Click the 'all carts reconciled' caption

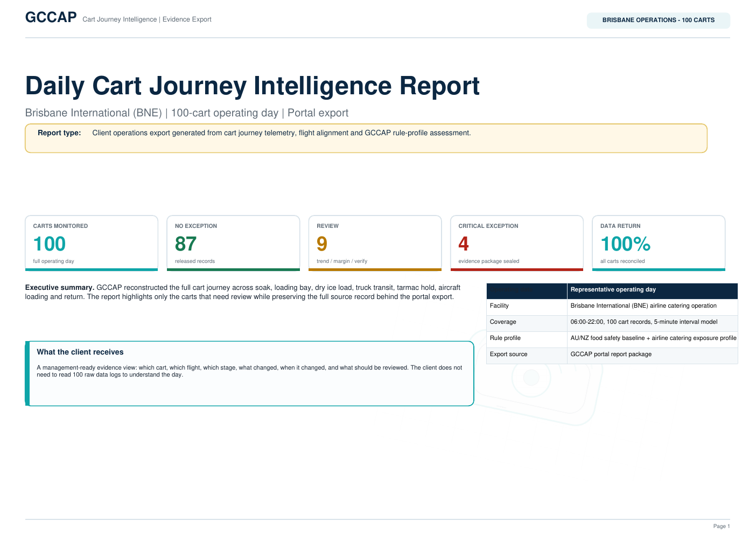pyautogui.click(x=622, y=261)
